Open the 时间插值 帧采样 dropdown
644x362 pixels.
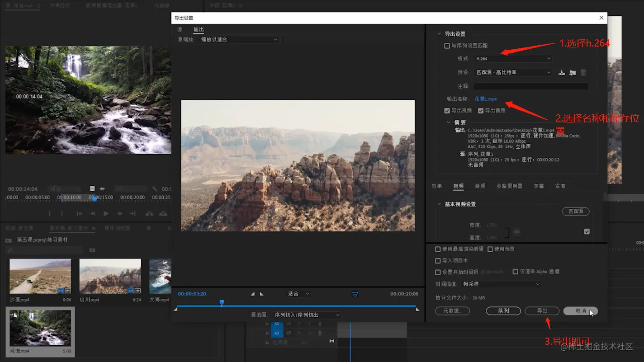(x=501, y=284)
